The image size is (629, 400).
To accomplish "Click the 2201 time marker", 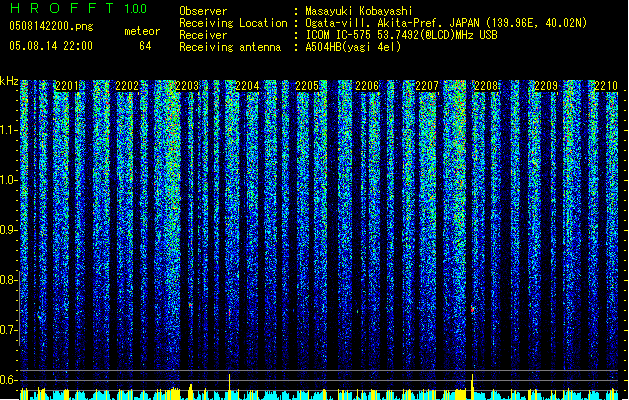I will click(x=67, y=86).
